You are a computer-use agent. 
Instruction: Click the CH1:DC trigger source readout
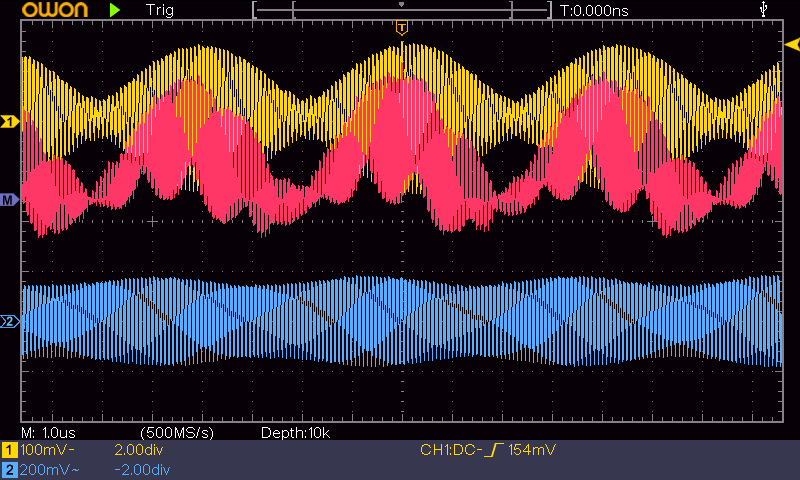[450, 451]
